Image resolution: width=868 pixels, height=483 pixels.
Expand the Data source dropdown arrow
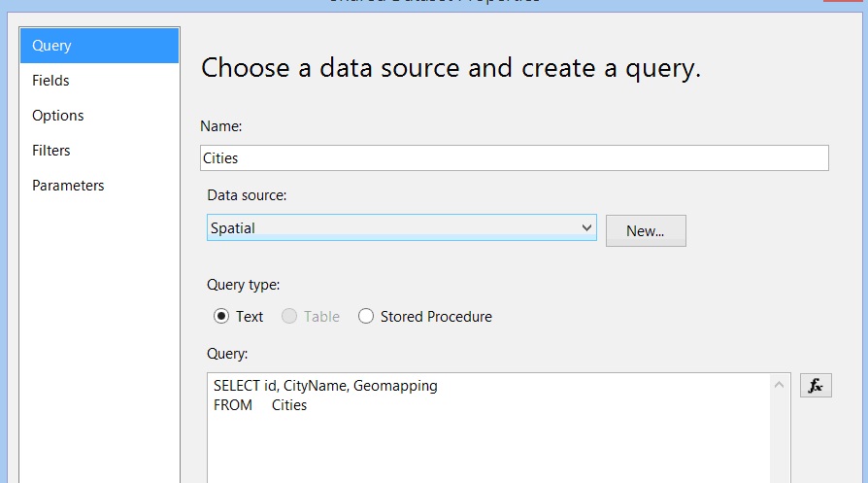(x=586, y=228)
